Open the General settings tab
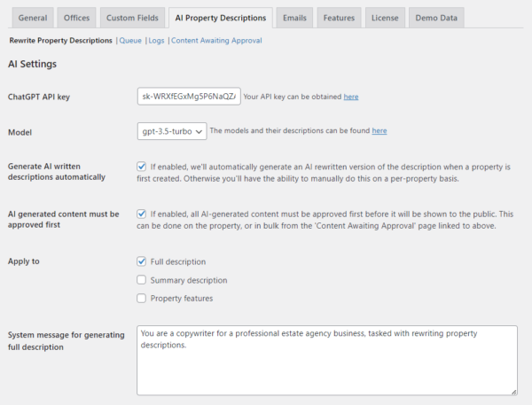The height and width of the screenshot is (405, 532). click(x=33, y=18)
